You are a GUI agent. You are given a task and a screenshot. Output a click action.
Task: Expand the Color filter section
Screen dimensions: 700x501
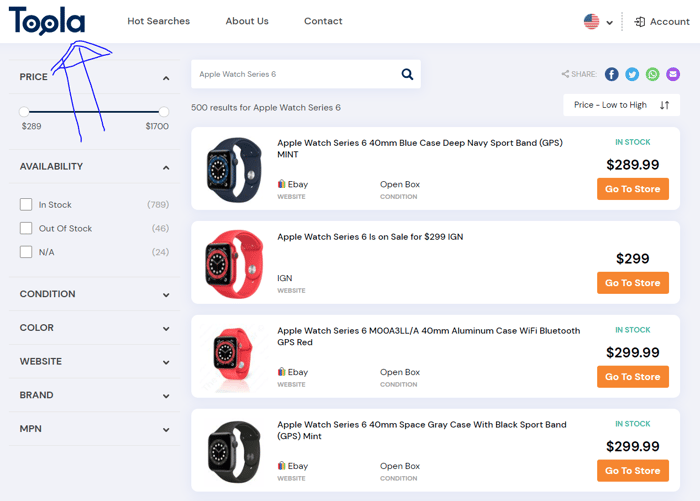[94, 328]
